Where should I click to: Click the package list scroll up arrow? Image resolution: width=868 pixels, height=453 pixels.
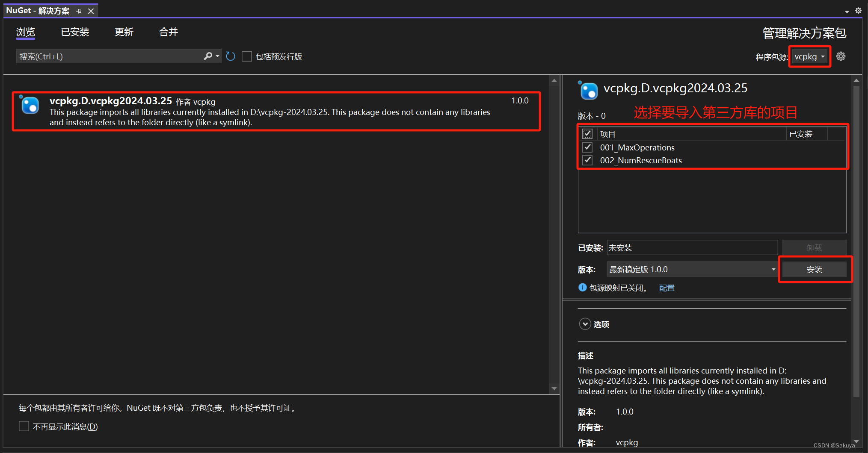[554, 80]
